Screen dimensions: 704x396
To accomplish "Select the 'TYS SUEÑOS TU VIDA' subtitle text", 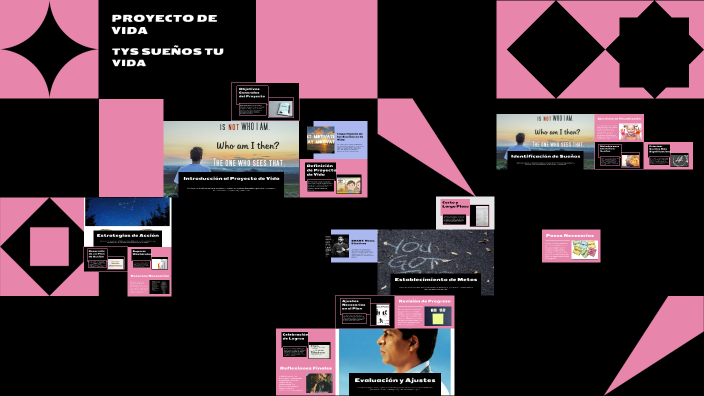I will coord(167,57).
